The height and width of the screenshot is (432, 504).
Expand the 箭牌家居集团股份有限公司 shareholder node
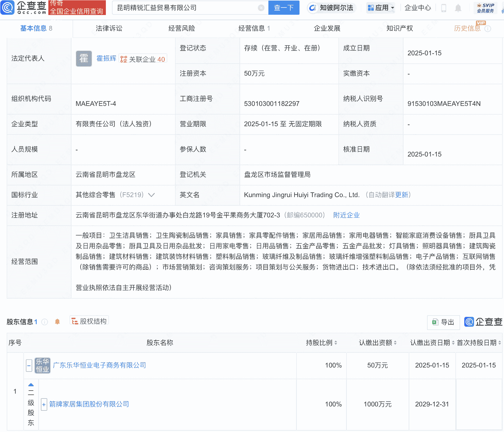[x=44, y=404]
